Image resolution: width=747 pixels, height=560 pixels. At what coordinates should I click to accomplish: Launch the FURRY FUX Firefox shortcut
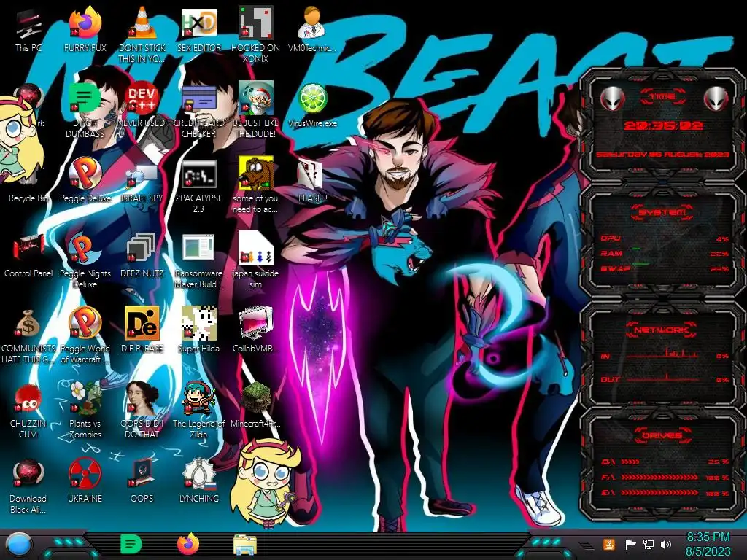click(85, 23)
